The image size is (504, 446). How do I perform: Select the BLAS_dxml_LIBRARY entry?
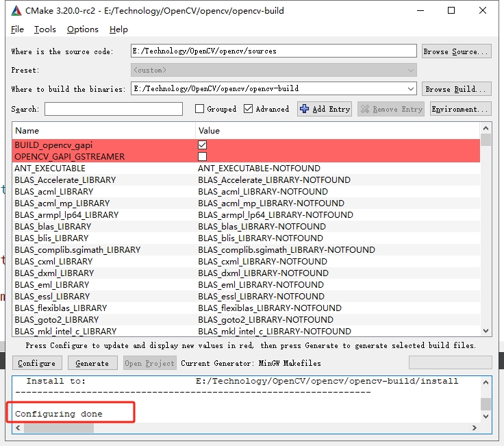pos(54,273)
